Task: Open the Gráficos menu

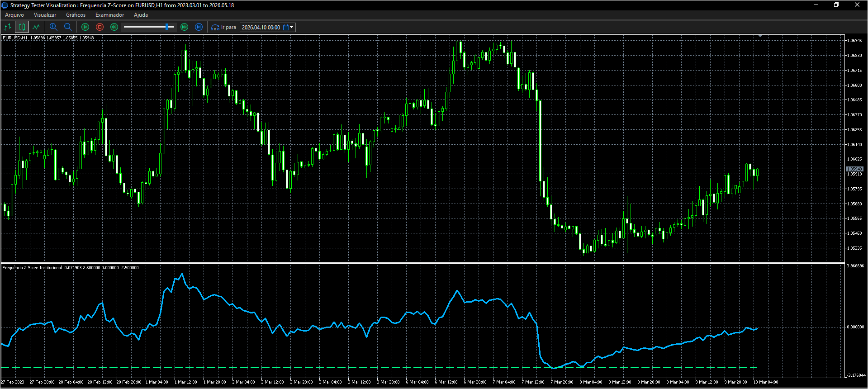Action: (76, 15)
